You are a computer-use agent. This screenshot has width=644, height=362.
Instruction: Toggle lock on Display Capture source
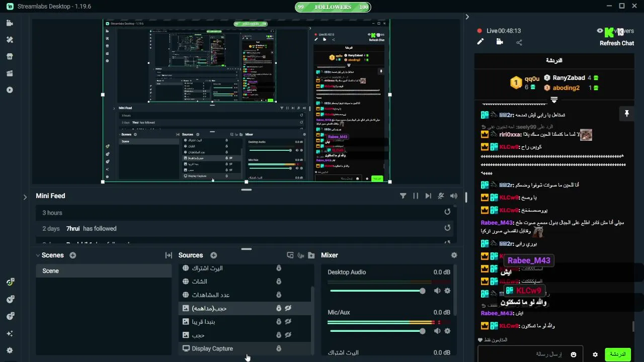tap(278, 348)
